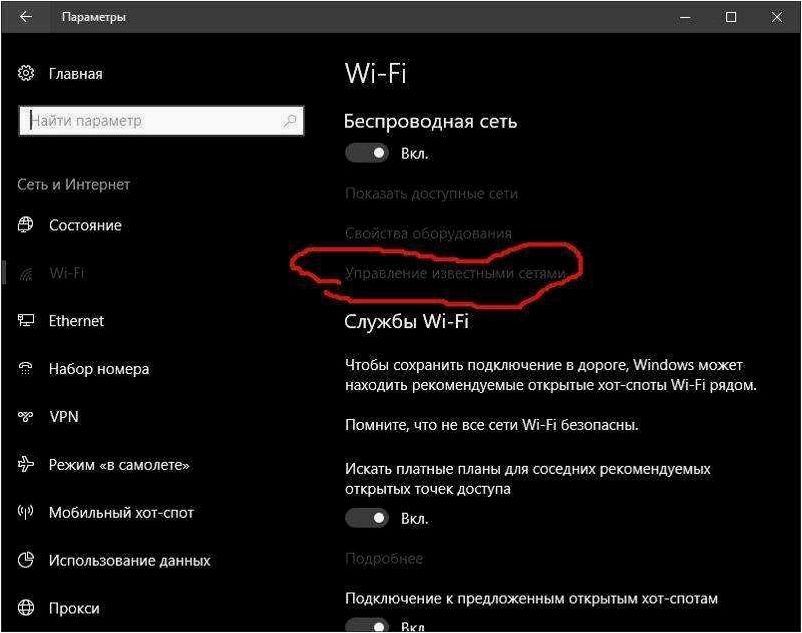Click the Главная gear icon
The height and width of the screenshot is (633, 802).
coord(26,73)
